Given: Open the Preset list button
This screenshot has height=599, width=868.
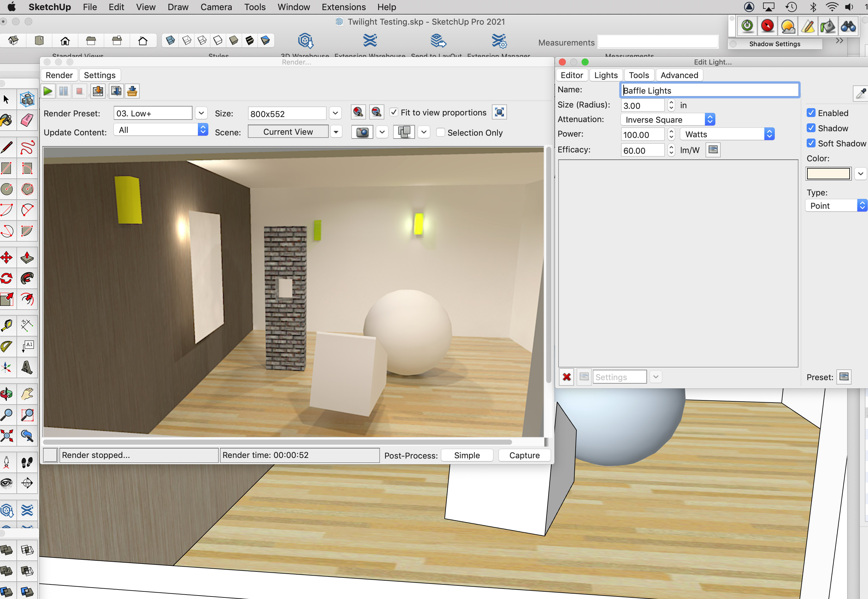Looking at the screenshot, I should (844, 376).
